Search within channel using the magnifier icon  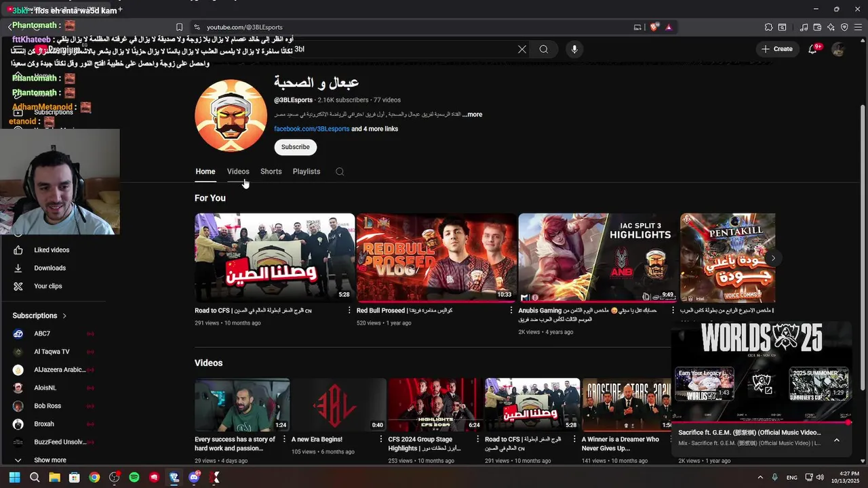(340, 171)
